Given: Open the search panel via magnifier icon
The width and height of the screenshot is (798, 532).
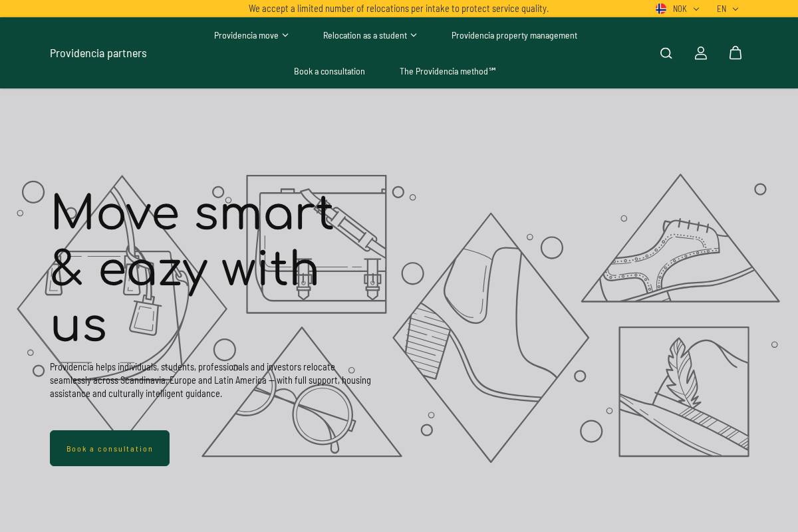Looking at the screenshot, I should (666, 53).
